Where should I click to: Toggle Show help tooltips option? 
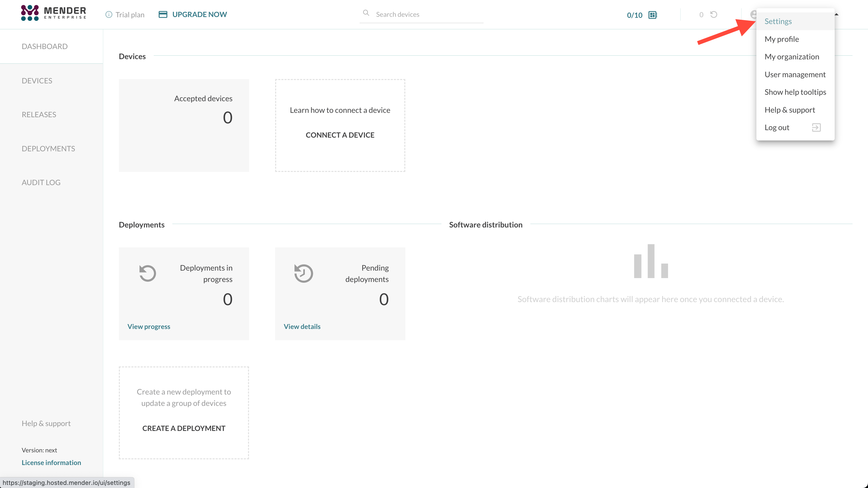click(x=795, y=92)
